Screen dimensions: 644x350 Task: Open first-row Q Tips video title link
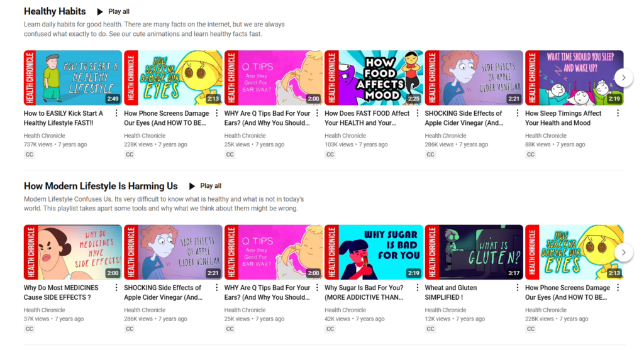(x=267, y=118)
